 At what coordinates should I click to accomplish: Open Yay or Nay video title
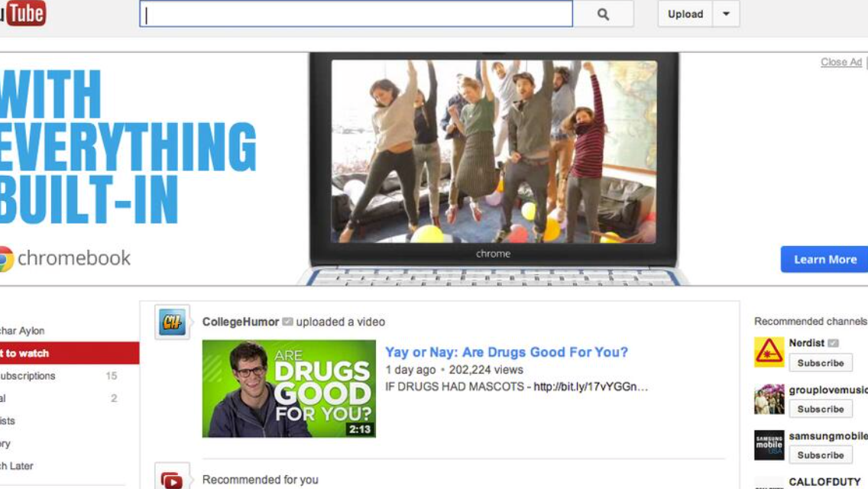507,352
